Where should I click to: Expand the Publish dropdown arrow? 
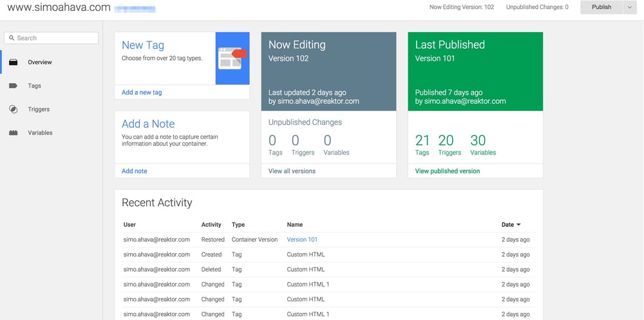pyautogui.click(x=629, y=7)
